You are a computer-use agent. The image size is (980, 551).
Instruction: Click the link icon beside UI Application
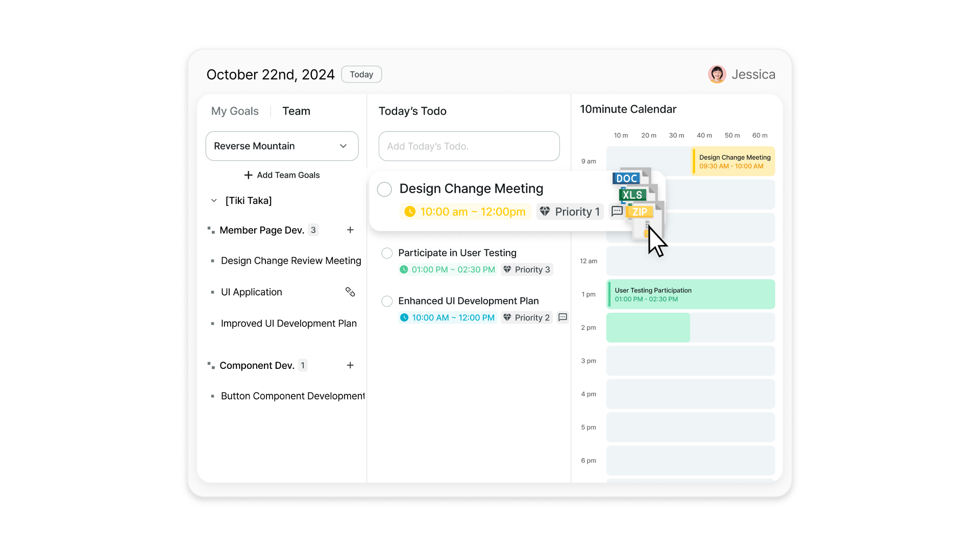click(350, 292)
